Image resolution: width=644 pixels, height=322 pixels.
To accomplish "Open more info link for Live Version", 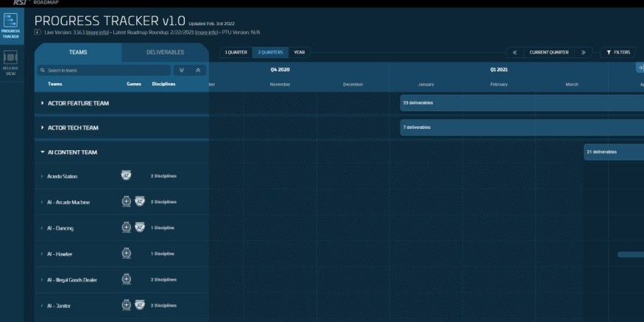I will (x=97, y=32).
